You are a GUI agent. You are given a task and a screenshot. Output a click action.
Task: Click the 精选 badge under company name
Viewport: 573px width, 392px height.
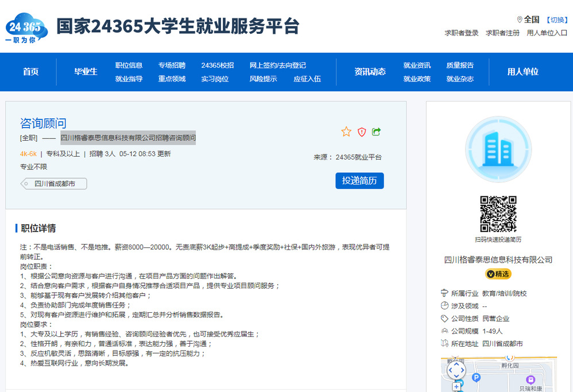pyautogui.click(x=498, y=274)
